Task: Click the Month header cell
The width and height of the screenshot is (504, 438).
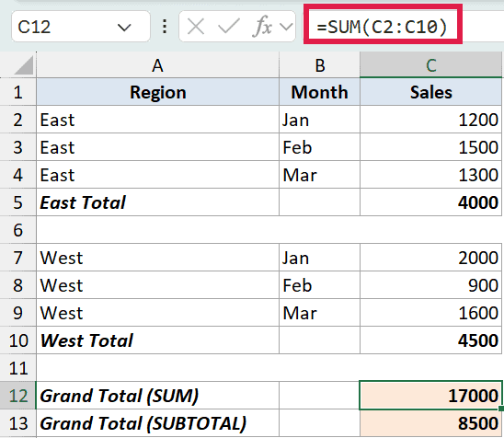Action: click(319, 92)
